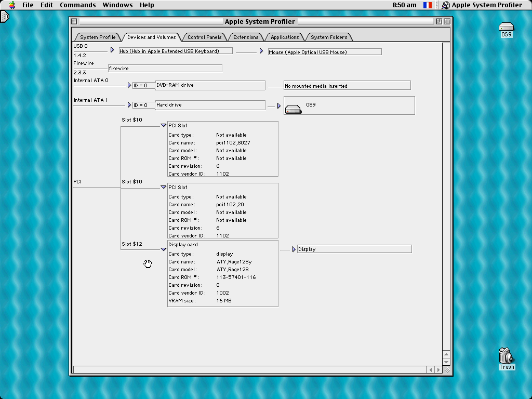Viewport: 532px width, 399px height.
Task: Click the OS9 hard disk icon in profiler
Action: 293,109
